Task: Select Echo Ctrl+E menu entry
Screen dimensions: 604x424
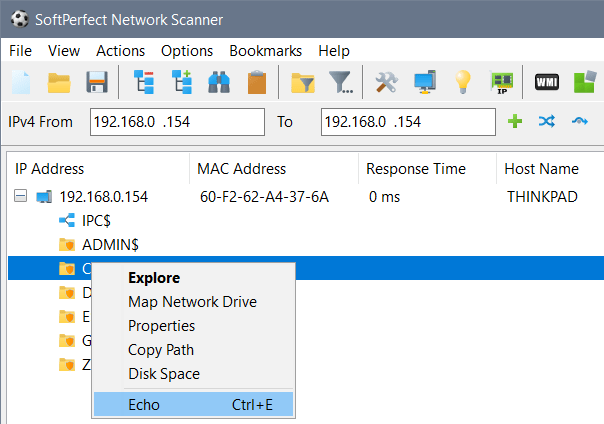Action: 193,404
